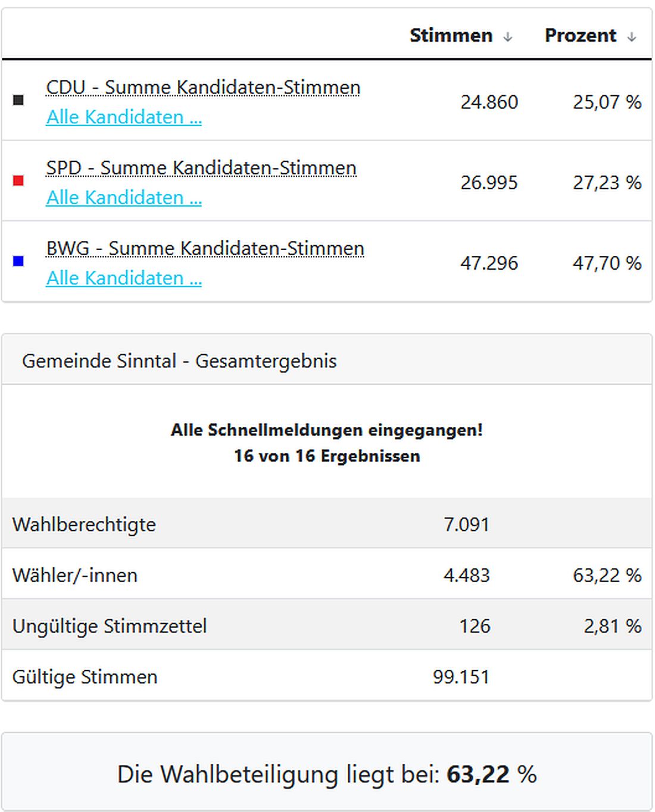
Task: Click the Wahlbeteiligung 63,22 % banner
Action: (327, 774)
